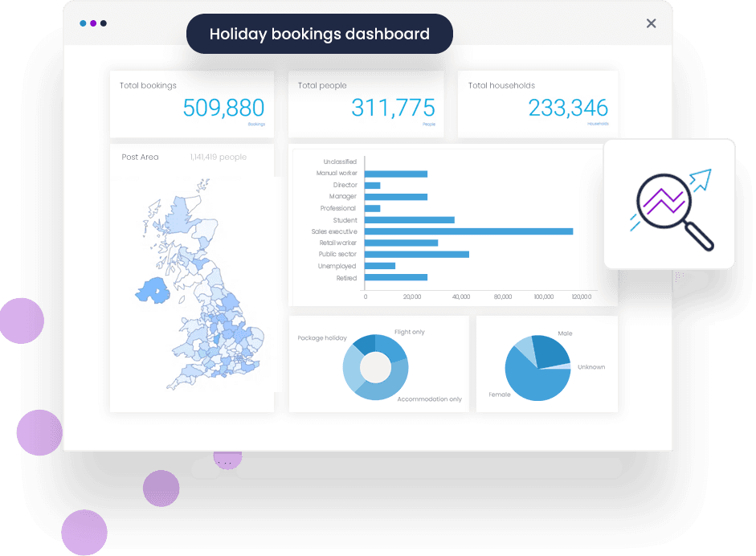Image resolution: width=756 pixels, height=556 pixels.
Task: Close the dashboard window with X
Action: coord(651,23)
